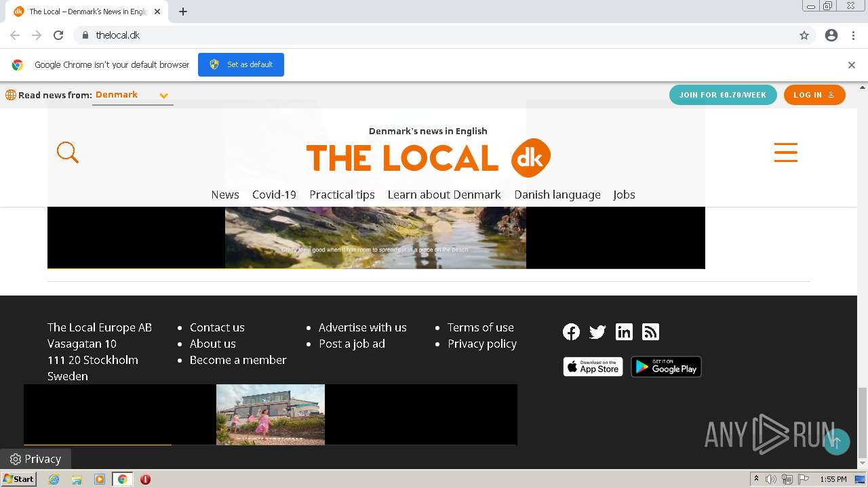Open a new browser tab
This screenshot has width=868, height=488.
point(183,12)
